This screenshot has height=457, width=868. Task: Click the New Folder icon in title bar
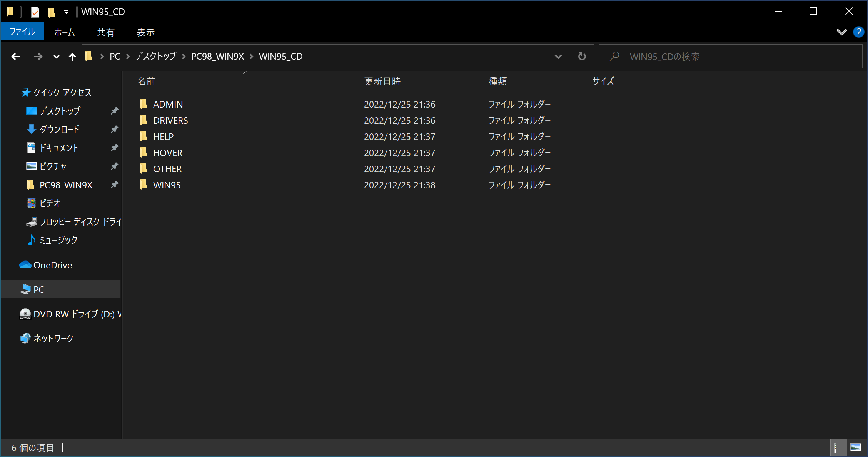(51, 12)
